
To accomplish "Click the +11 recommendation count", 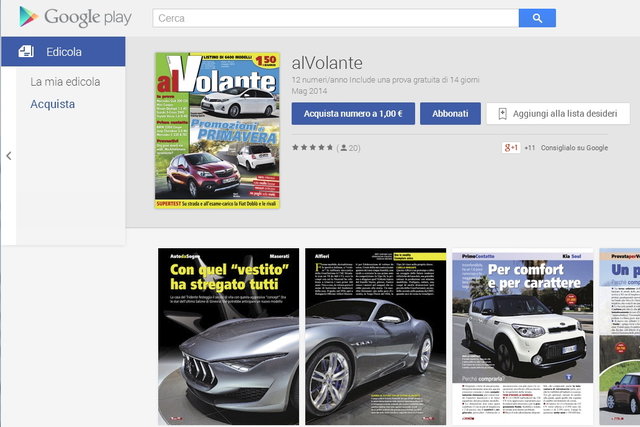I will (530, 148).
